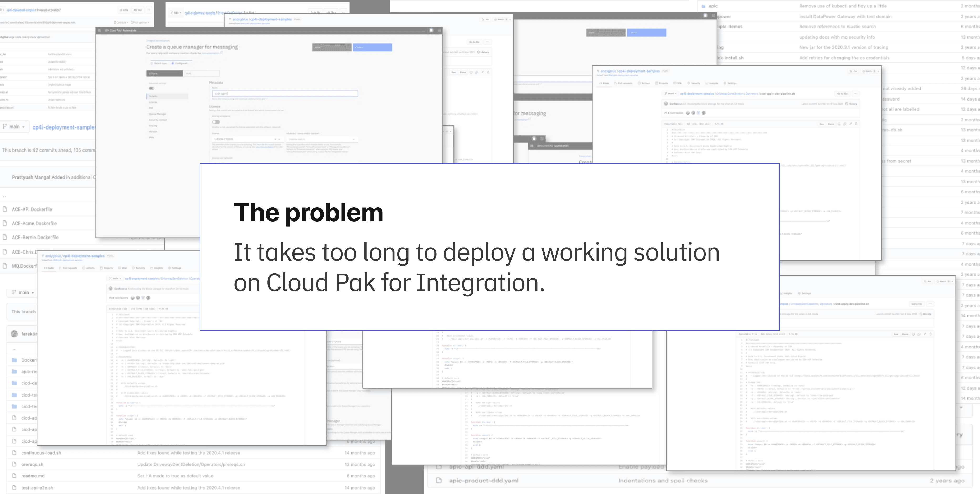Click the file icon beside ACE-Bernie.Dockerfile
The image size is (980, 494).
pyautogui.click(x=5, y=237)
